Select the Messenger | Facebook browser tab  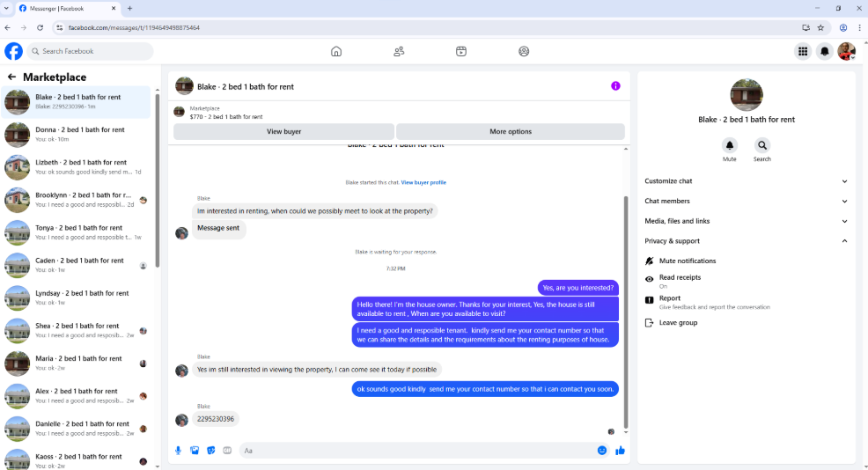pyautogui.click(x=66, y=8)
